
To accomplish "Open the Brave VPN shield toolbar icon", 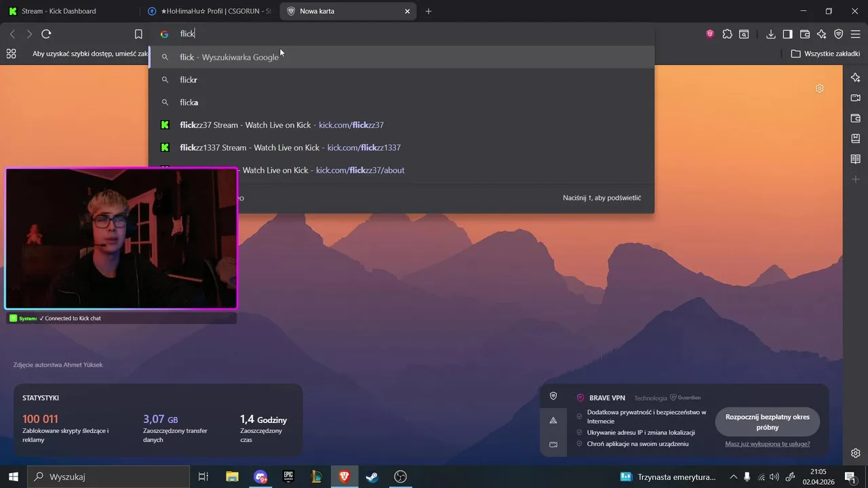I will (838, 34).
